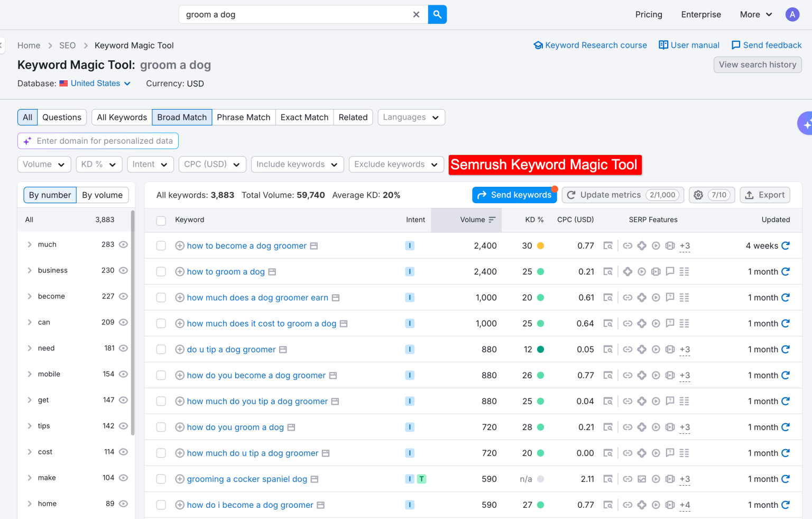Click the Send keywords button
This screenshot has width=812, height=519.
click(514, 195)
